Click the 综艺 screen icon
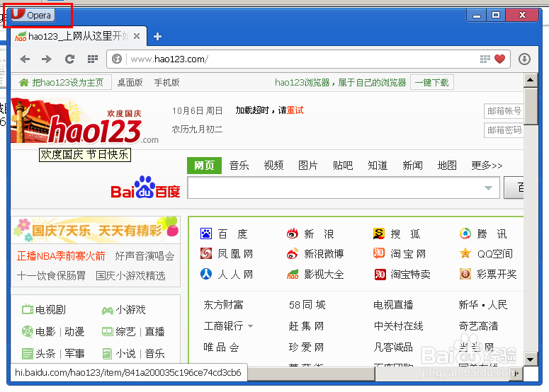Viewport: 549px width, 392px height. pos(108,331)
